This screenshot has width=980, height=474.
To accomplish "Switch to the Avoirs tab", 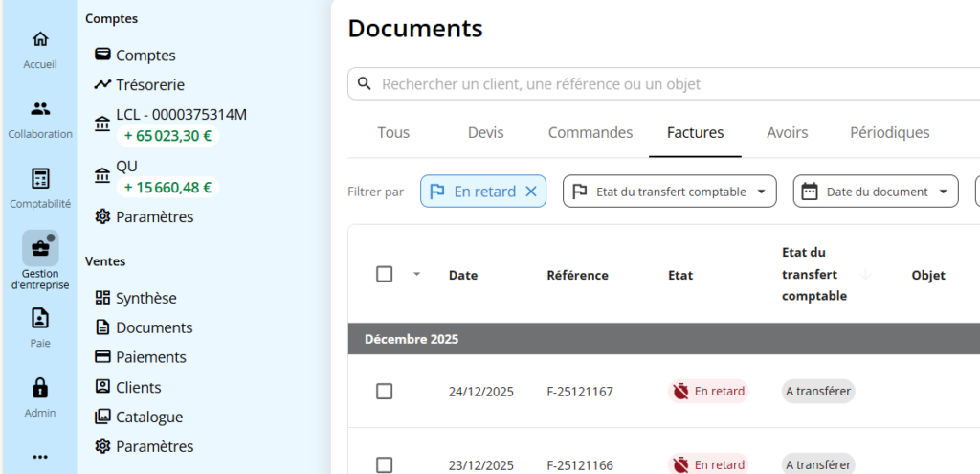I will click(x=788, y=132).
